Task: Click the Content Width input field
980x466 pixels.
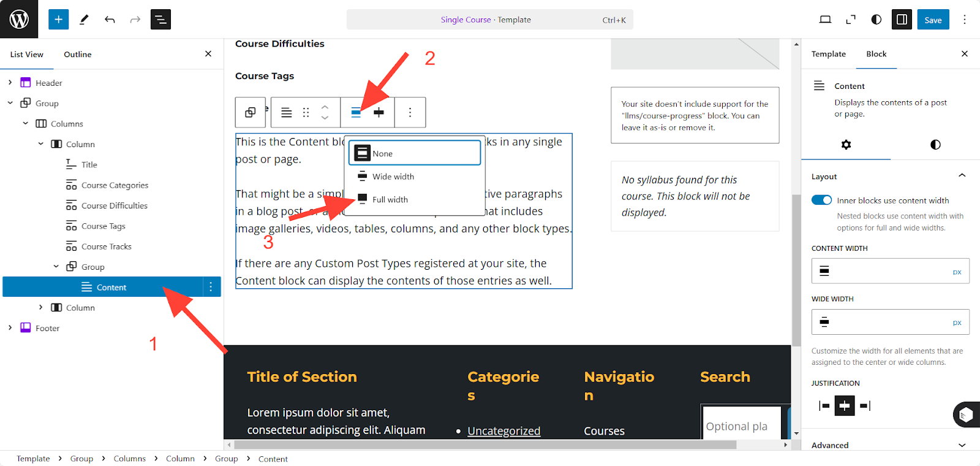Action: (885, 271)
